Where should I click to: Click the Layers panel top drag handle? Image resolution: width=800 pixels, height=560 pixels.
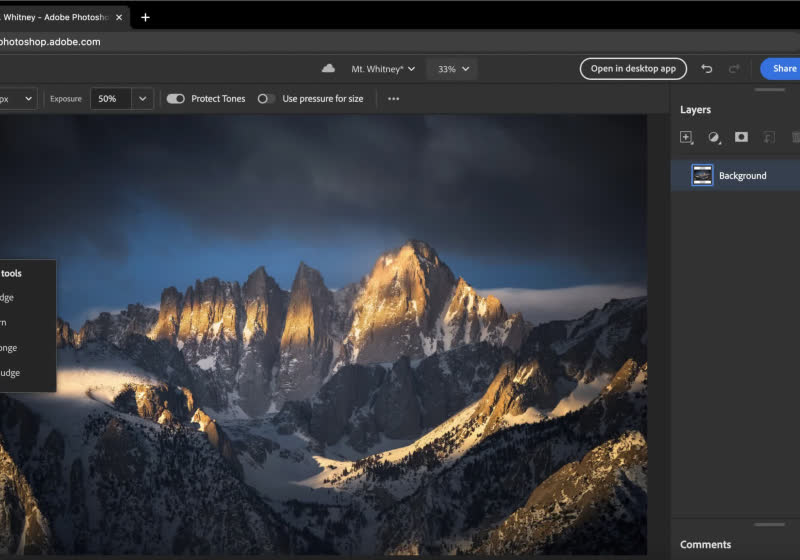(x=770, y=90)
